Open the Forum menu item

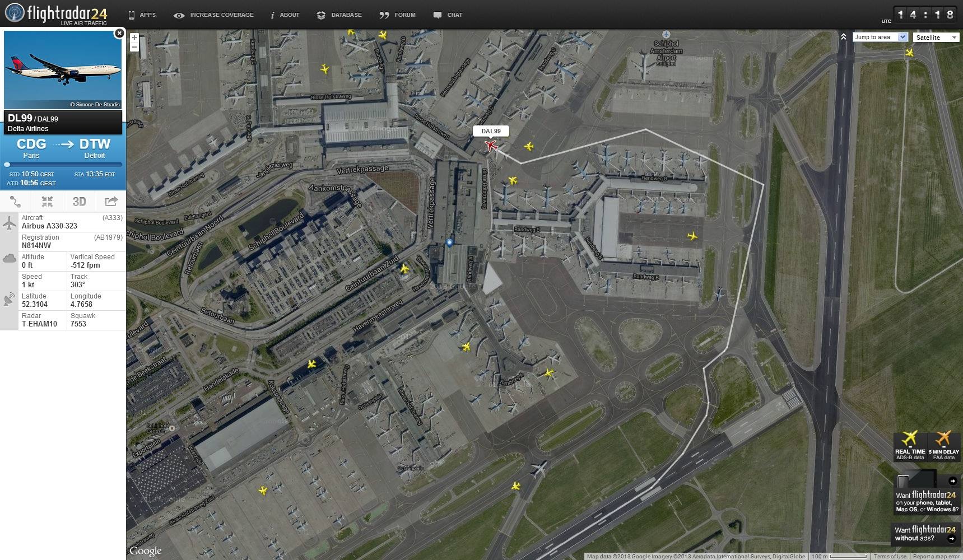pos(397,15)
